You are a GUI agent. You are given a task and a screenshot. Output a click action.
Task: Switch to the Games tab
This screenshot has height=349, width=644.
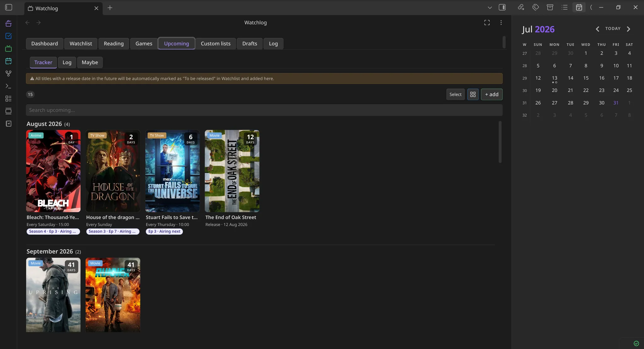pos(144,44)
